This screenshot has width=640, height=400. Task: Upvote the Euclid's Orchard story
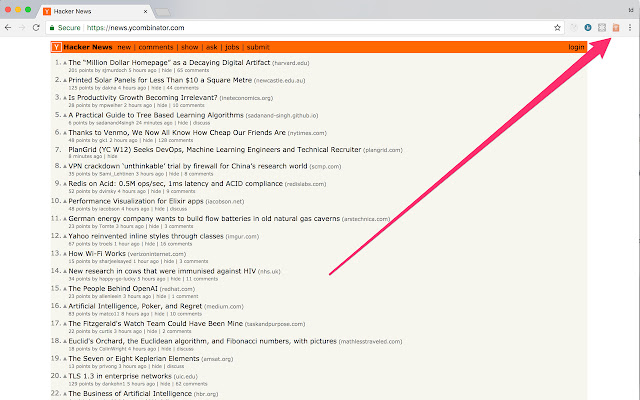tap(64, 342)
